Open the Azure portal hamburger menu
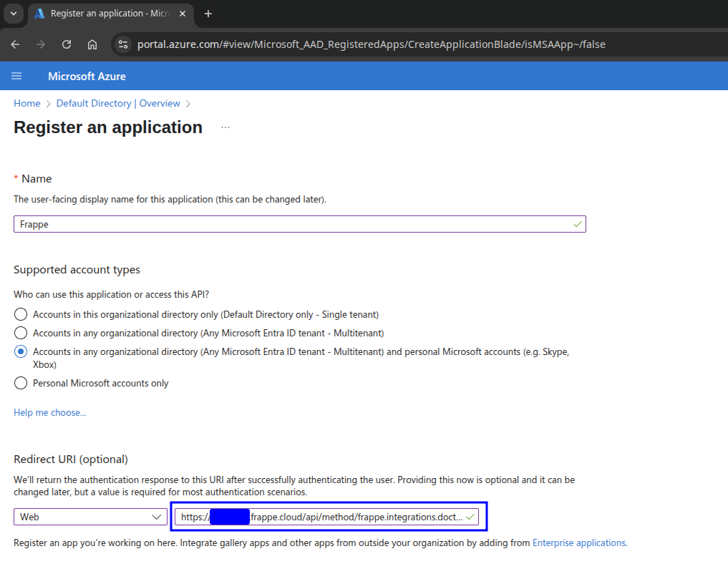Image resolution: width=728 pixels, height=574 pixels. 16,76
